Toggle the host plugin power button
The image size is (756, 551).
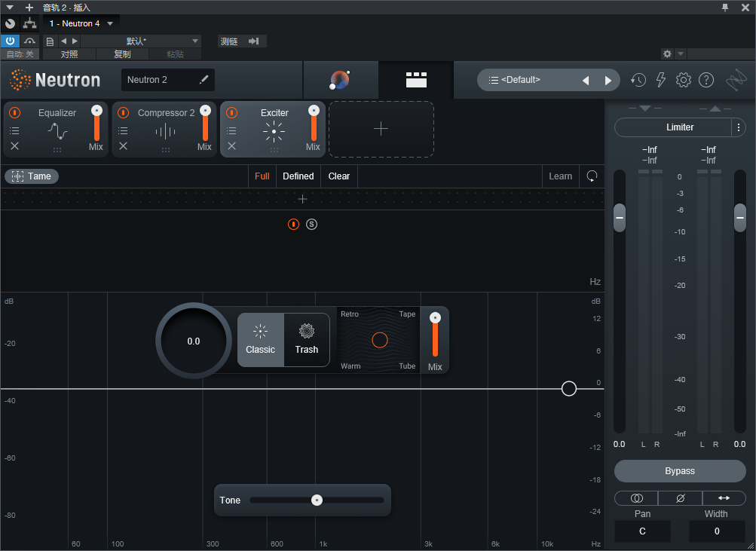coord(10,41)
